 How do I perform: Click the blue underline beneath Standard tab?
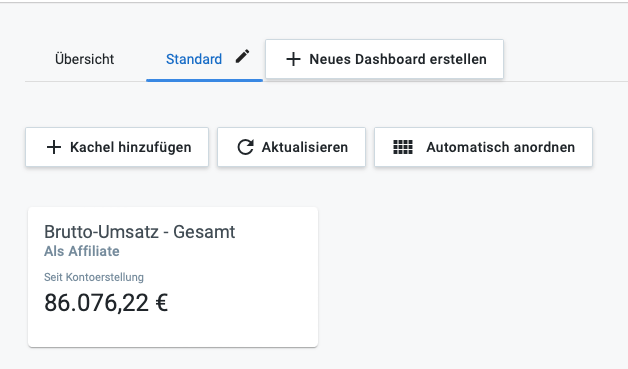204,80
